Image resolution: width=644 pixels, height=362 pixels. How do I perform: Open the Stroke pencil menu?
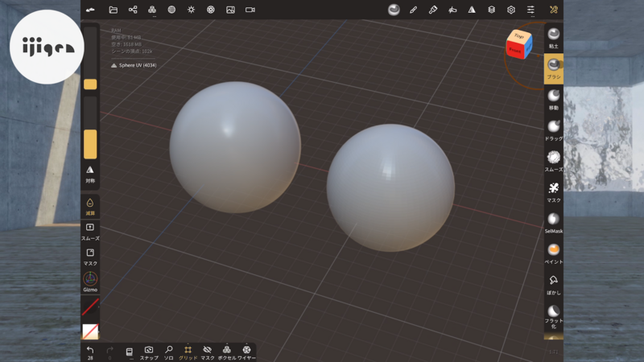[413, 10]
